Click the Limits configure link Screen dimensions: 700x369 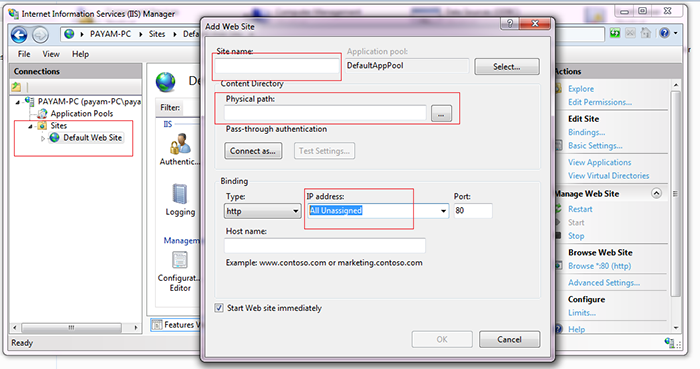click(582, 313)
